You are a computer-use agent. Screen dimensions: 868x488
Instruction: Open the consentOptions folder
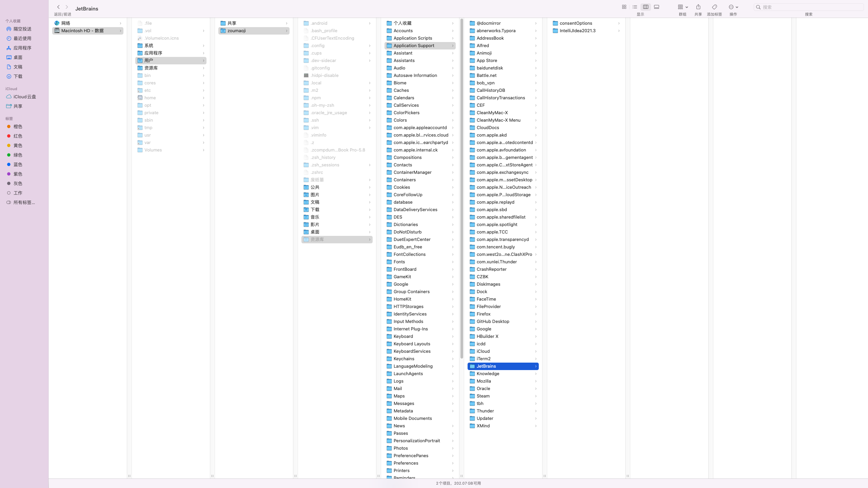click(x=576, y=23)
